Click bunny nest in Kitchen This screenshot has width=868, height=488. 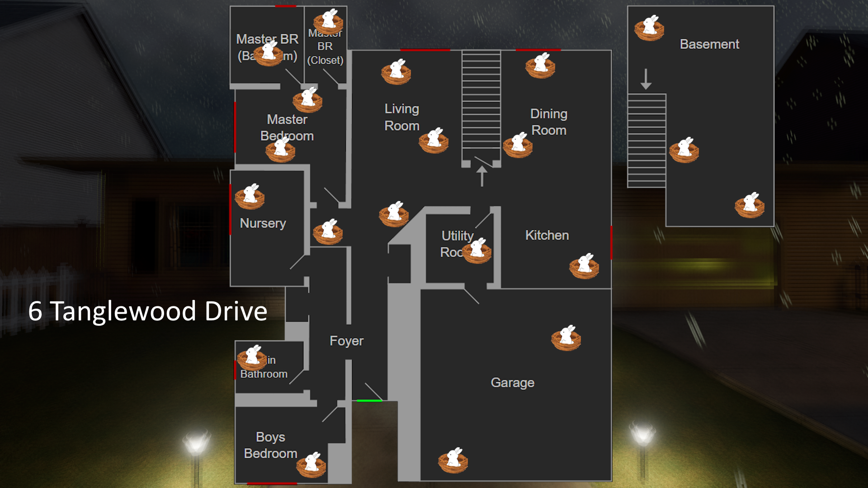(x=584, y=266)
